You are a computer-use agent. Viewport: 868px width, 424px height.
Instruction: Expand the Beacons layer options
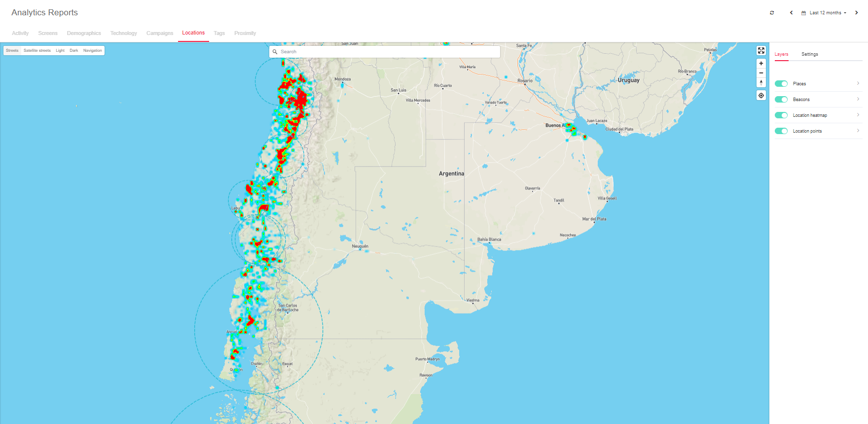[x=858, y=99]
